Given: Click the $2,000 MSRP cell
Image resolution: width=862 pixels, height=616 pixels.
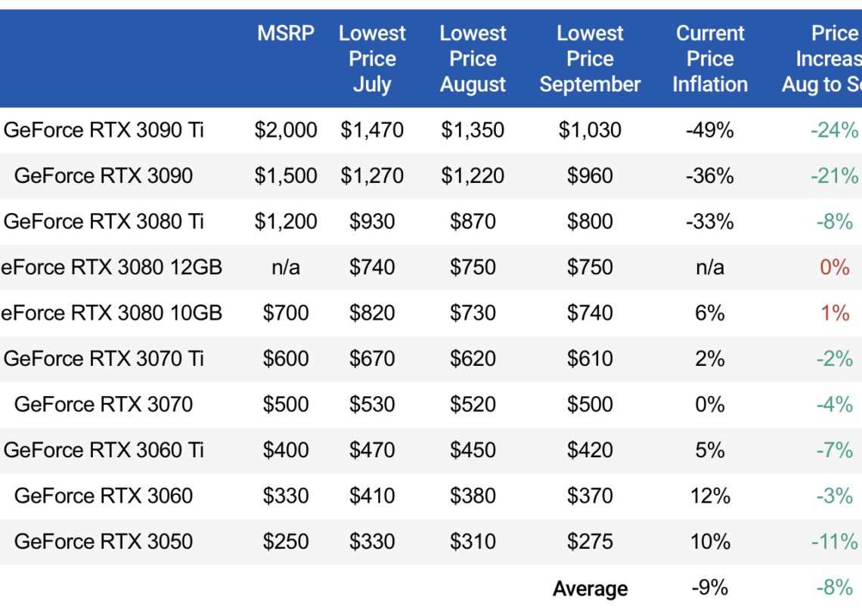Looking at the screenshot, I should 286,130.
